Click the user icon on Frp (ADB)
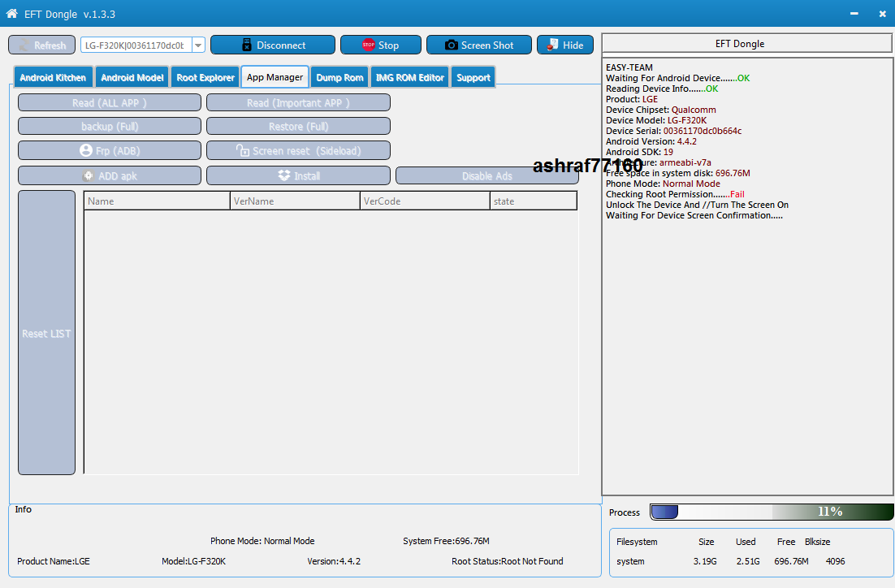This screenshot has height=588, width=895. tap(85, 150)
